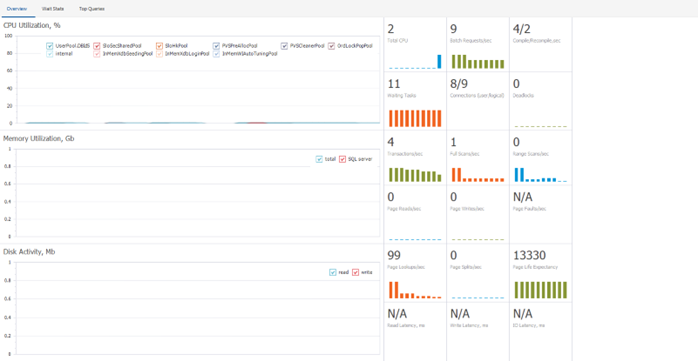The height and width of the screenshot is (361, 698).
Task: Click the Batch Requests/sec value 9
Action: tap(454, 29)
